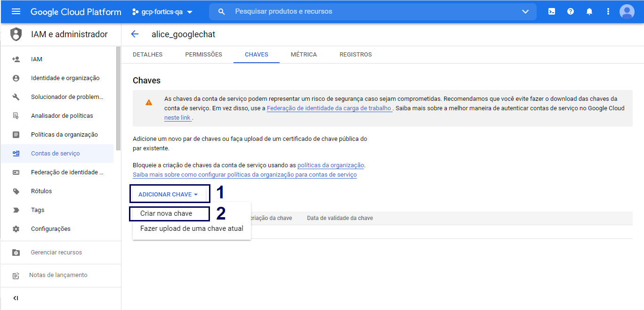Collapse the sidebar with the arrow icon
Screen dimensions: 644x310
[x=16, y=298]
